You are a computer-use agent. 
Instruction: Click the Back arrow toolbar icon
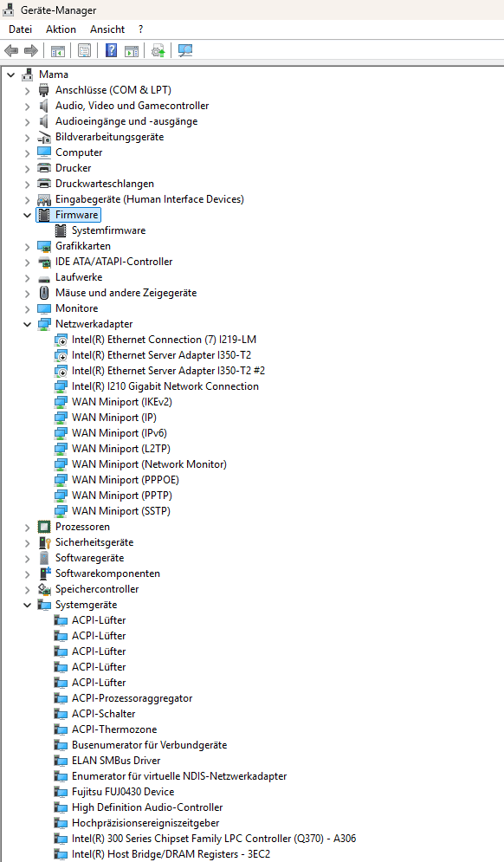[x=11, y=50]
